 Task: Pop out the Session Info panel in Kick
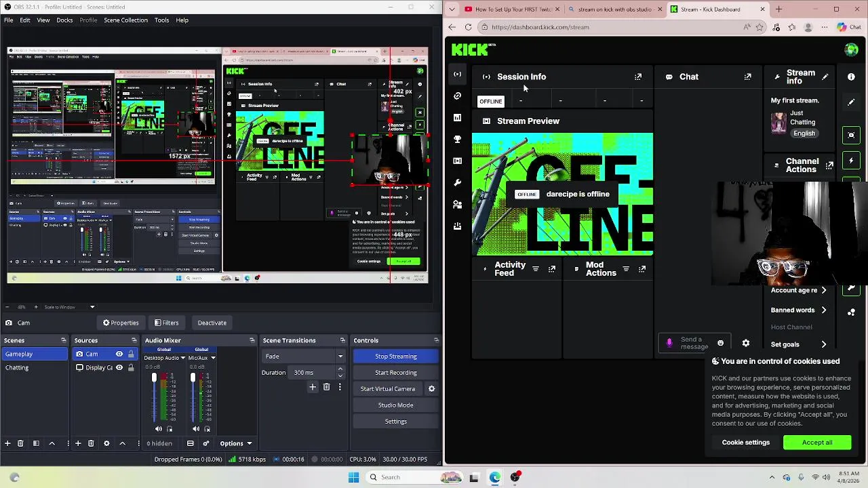(x=638, y=77)
